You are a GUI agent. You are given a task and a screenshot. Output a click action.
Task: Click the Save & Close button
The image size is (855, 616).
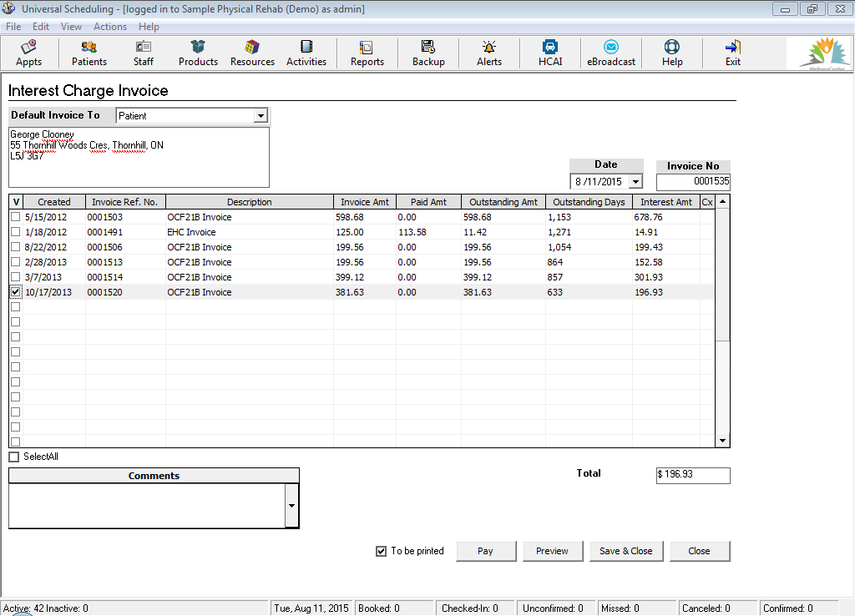(626, 551)
